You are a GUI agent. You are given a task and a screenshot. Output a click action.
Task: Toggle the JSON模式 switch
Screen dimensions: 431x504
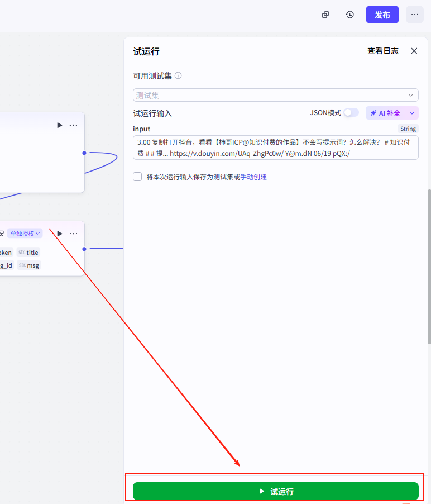click(351, 113)
